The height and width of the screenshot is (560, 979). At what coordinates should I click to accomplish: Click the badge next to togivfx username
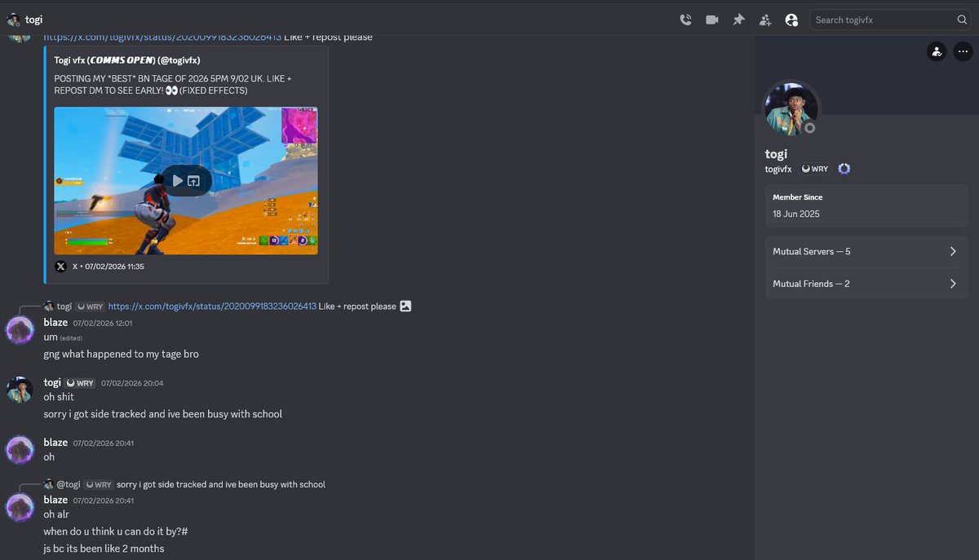click(x=844, y=169)
